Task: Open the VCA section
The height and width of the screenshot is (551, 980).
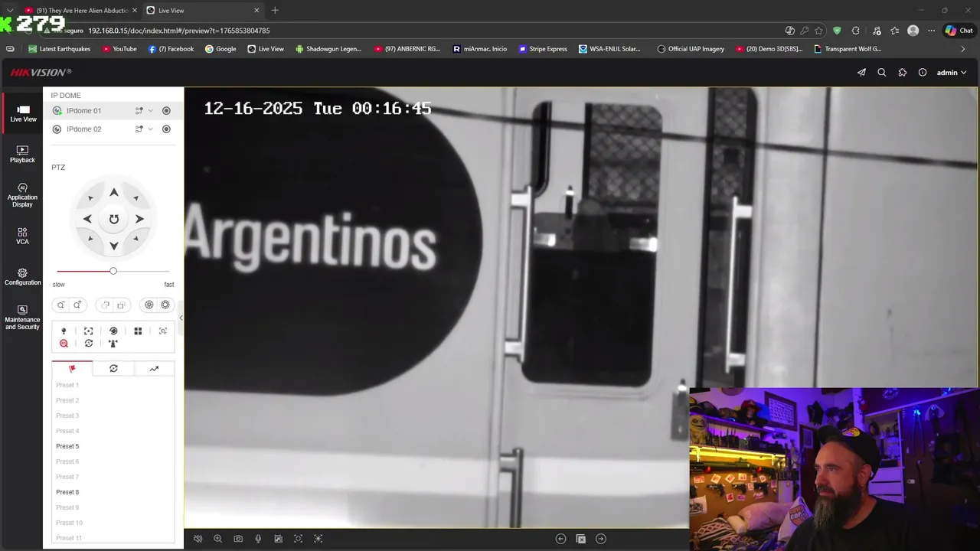Action: click(x=22, y=236)
